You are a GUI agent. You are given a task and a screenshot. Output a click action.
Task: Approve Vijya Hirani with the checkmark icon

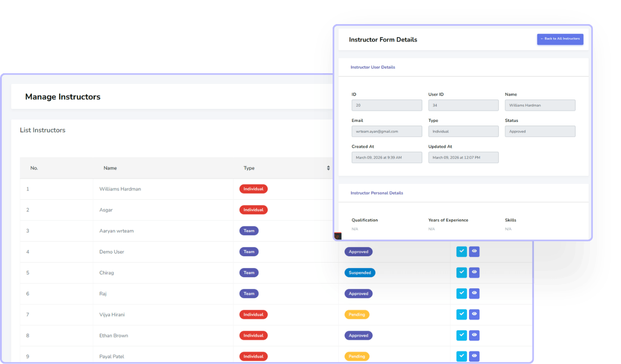461,314
